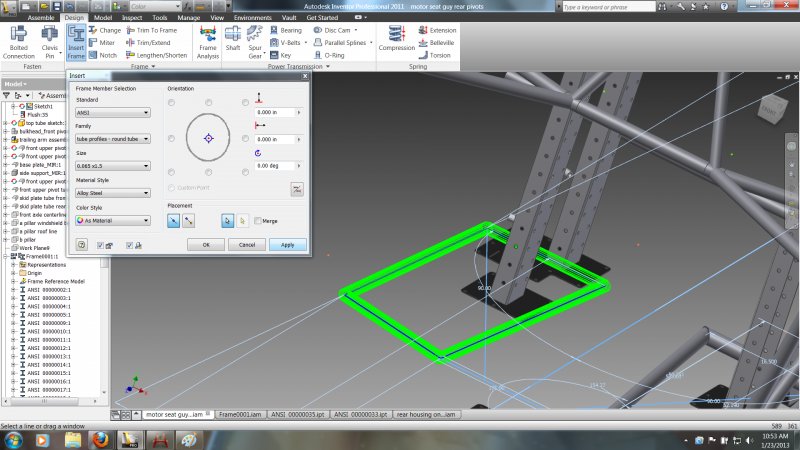Open the Compression spring tool
Screen dimensions: 800x450
coord(397,39)
